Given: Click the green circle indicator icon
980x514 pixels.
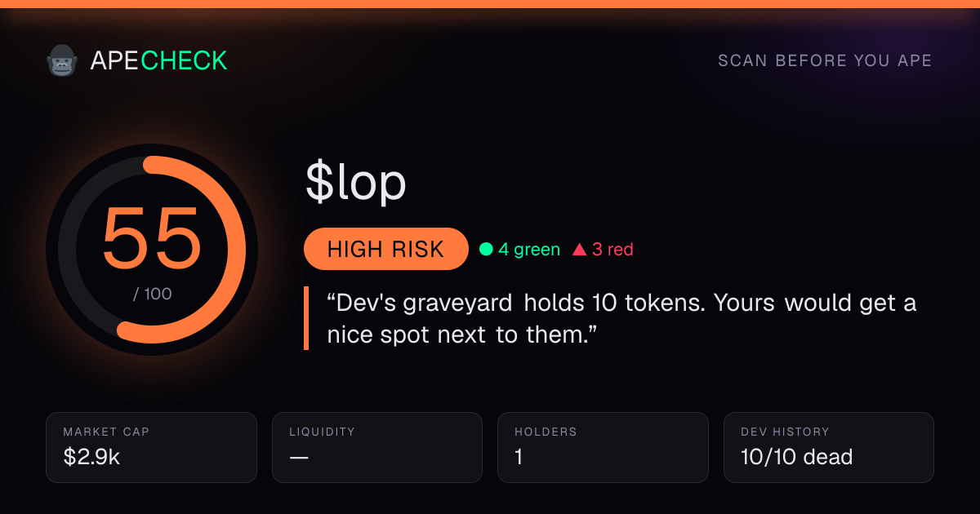Looking at the screenshot, I should (x=486, y=250).
